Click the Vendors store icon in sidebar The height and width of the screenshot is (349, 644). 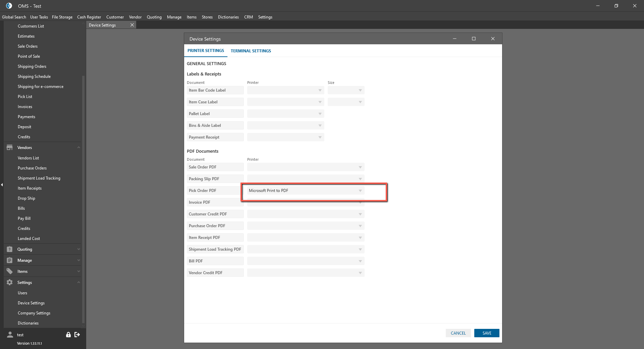click(x=10, y=148)
